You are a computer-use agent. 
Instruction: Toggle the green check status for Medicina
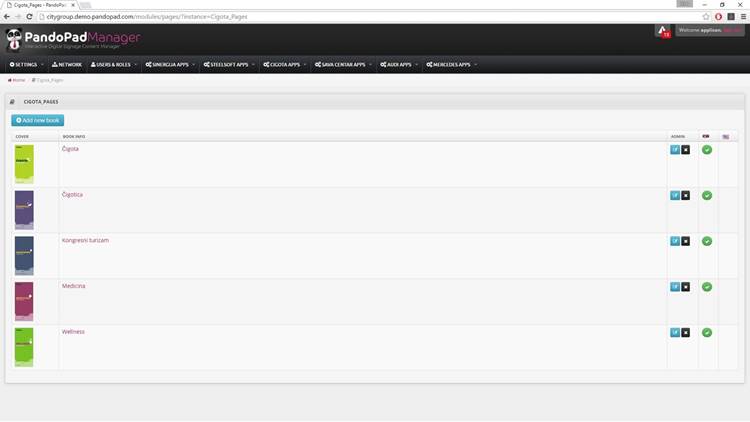pyautogui.click(x=707, y=287)
